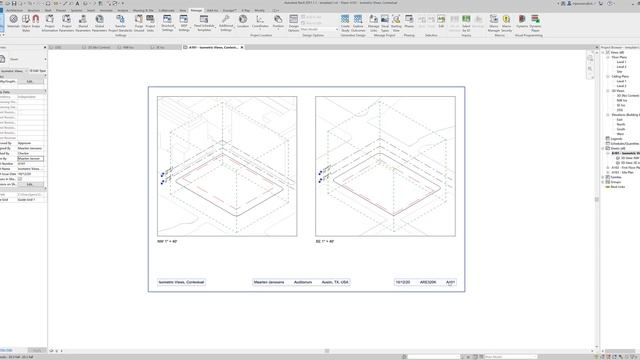Open Design Options

[x=293, y=22]
